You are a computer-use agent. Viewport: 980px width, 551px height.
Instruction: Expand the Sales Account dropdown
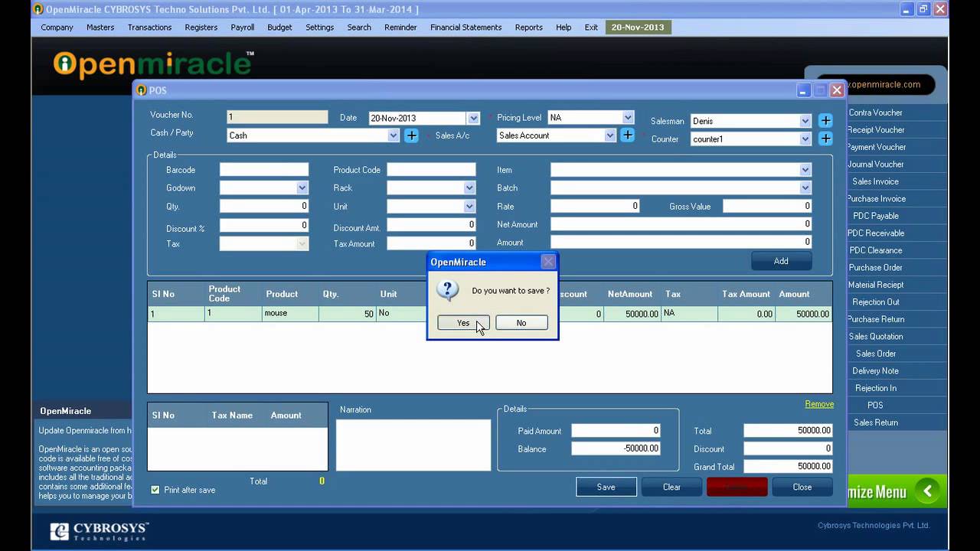pyautogui.click(x=610, y=135)
